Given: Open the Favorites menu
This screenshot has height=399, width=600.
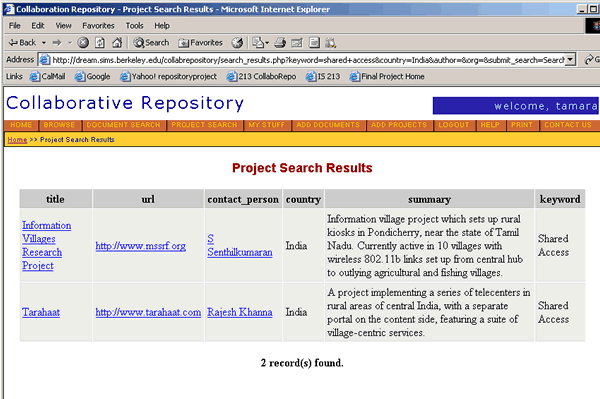Looking at the screenshot, I should (x=98, y=26).
